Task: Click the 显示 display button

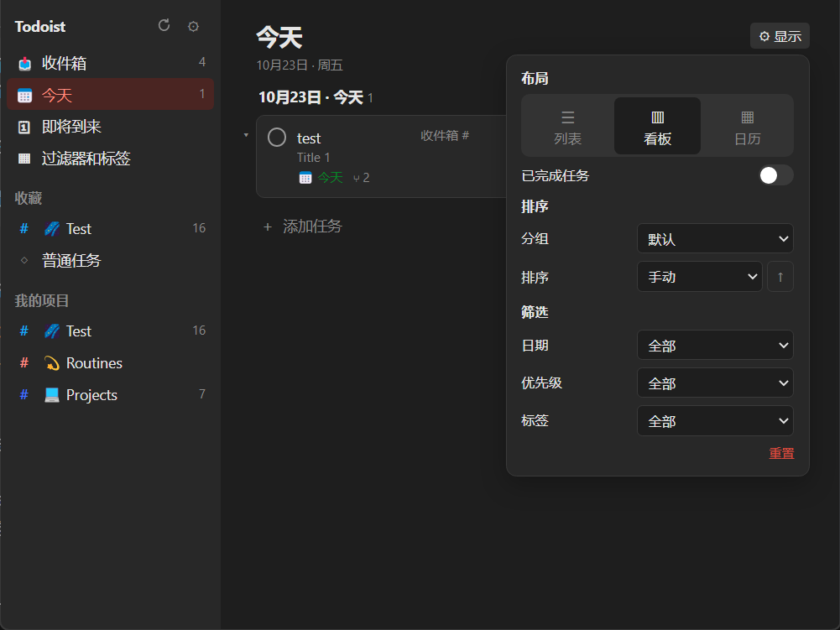Action: point(780,36)
